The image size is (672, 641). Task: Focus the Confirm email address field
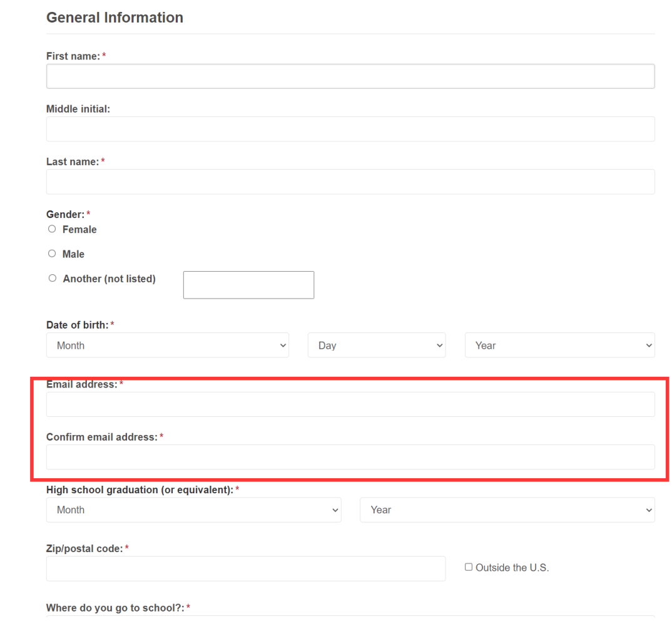350,457
